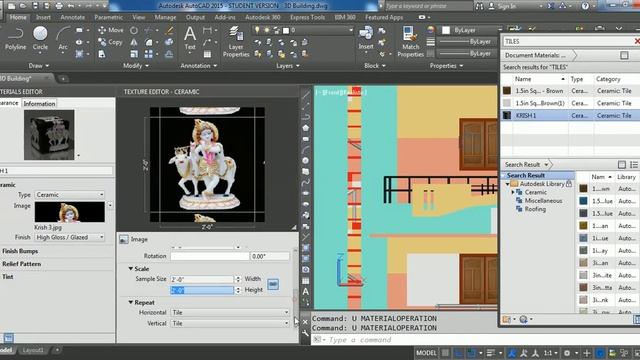This screenshot has height=360, width=640.
Task: Click the Erase tool icon
Action: pos(169,31)
